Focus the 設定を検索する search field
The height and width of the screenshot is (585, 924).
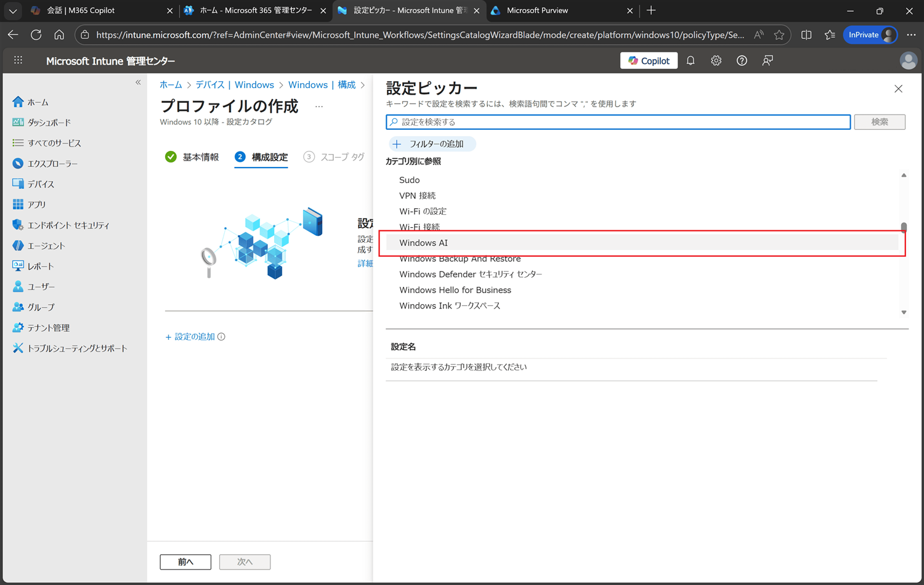click(x=618, y=122)
